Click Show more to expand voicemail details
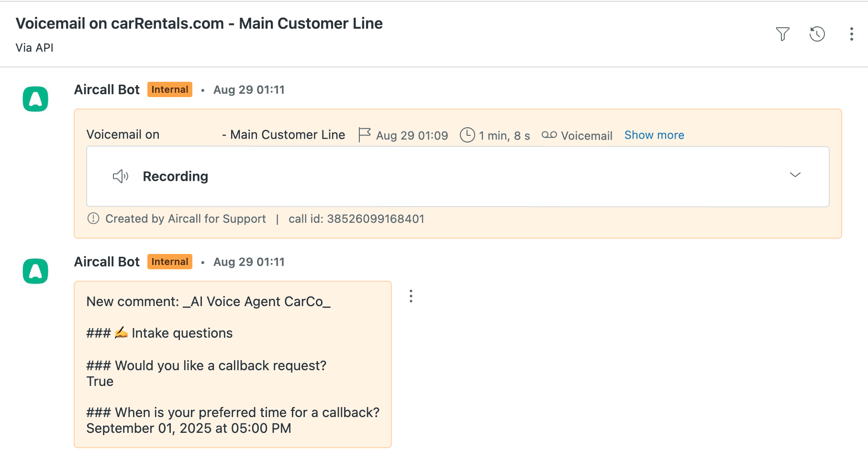 click(654, 135)
